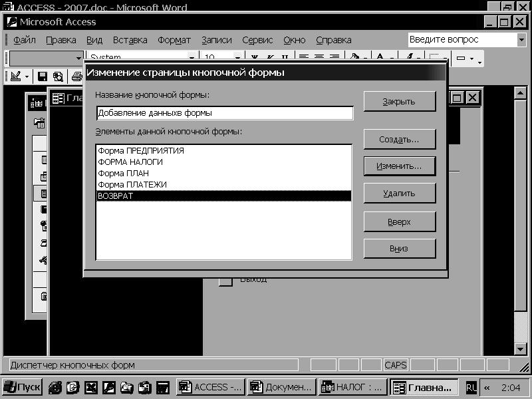
Task: Click the Удалить button
Action: 400,193
